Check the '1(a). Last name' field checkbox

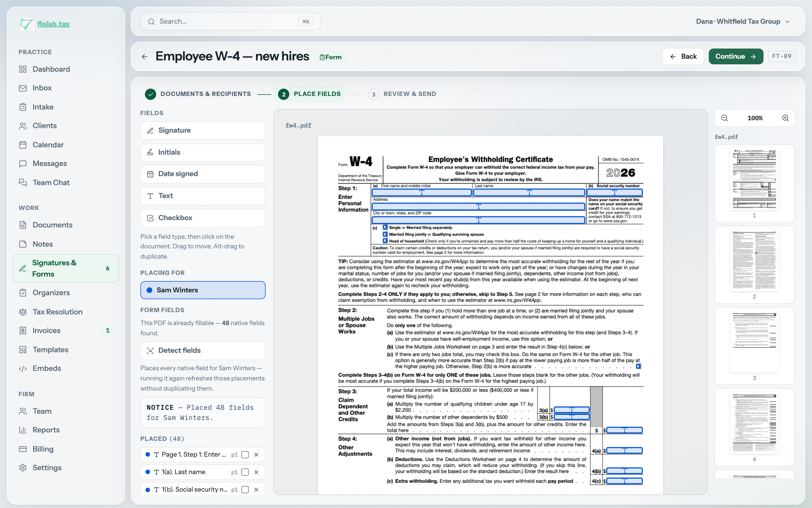(x=245, y=472)
